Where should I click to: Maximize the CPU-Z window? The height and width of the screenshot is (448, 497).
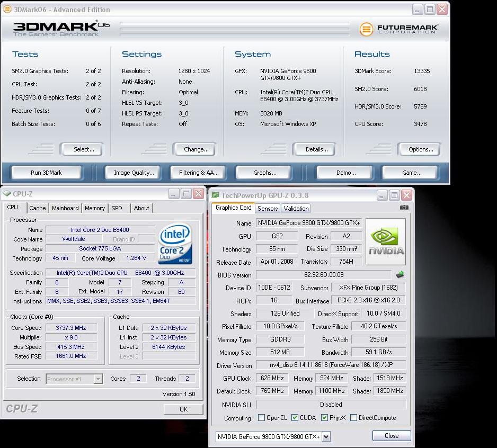pyautogui.click(x=186, y=194)
